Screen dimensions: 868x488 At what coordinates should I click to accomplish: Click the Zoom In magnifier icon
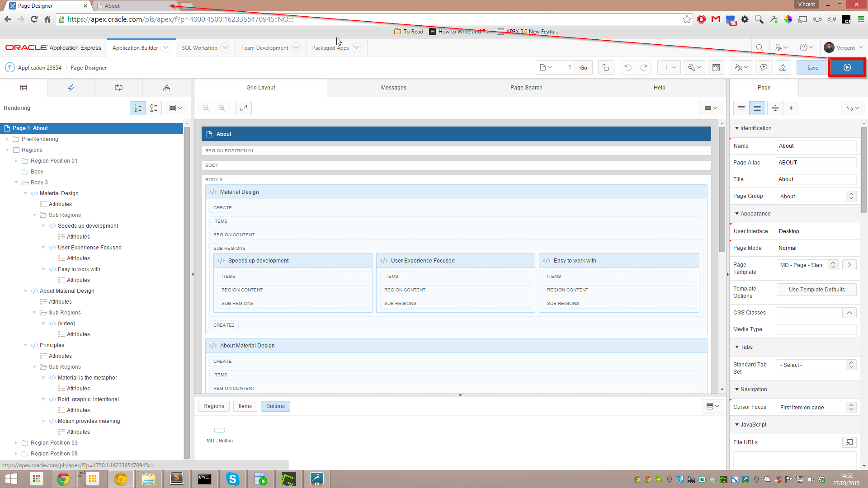pos(222,108)
